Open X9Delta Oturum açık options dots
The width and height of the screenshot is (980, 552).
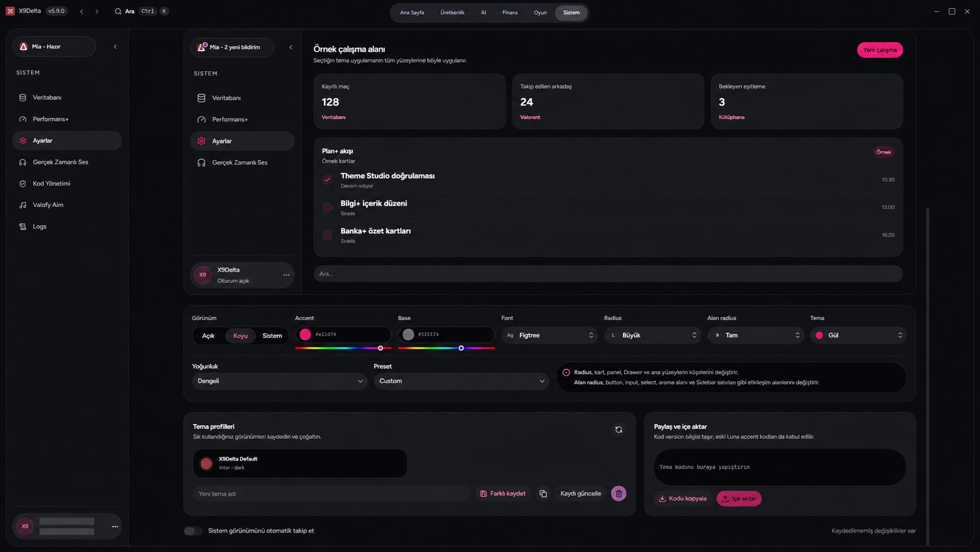point(286,275)
